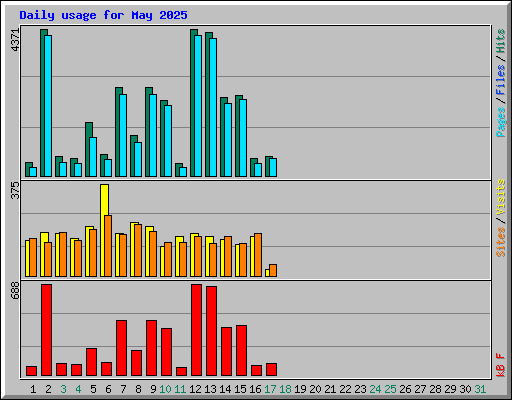512x400 pixels.
Task: Click day 8 on the x-axis
Action: click(138, 389)
